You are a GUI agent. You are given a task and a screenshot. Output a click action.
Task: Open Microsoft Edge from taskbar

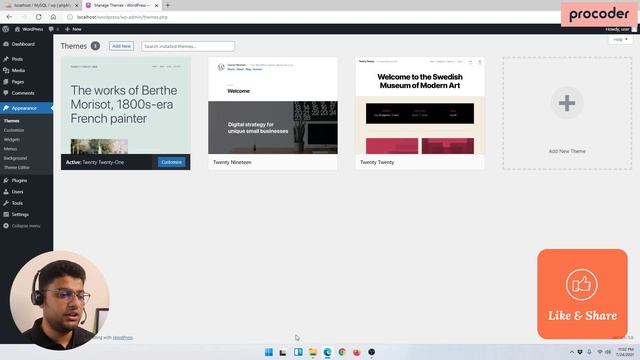[327, 352]
